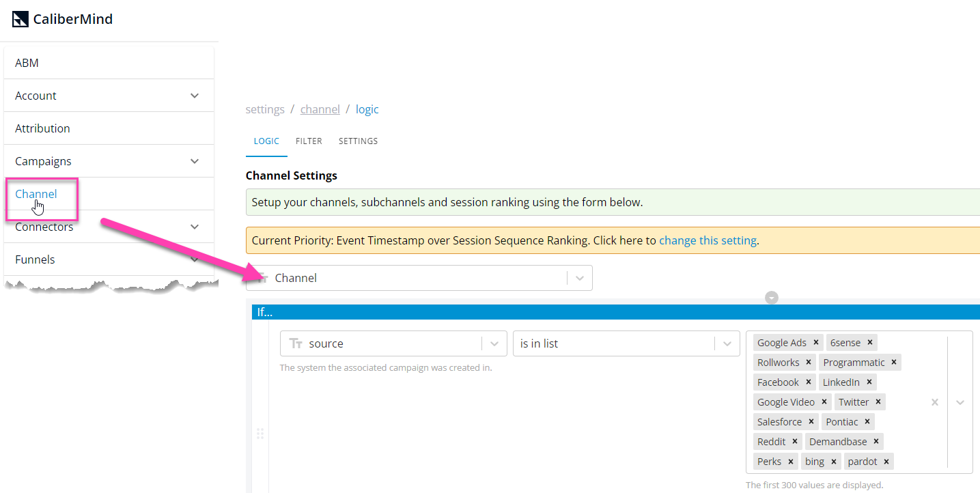Click the Google Ads tag label

pyautogui.click(x=782, y=343)
